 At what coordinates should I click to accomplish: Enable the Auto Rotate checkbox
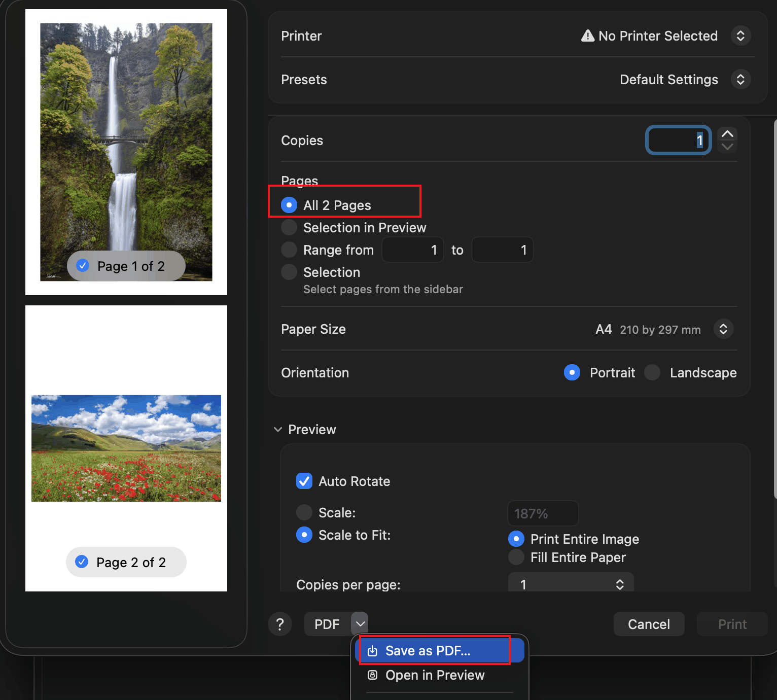coord(304,481)
